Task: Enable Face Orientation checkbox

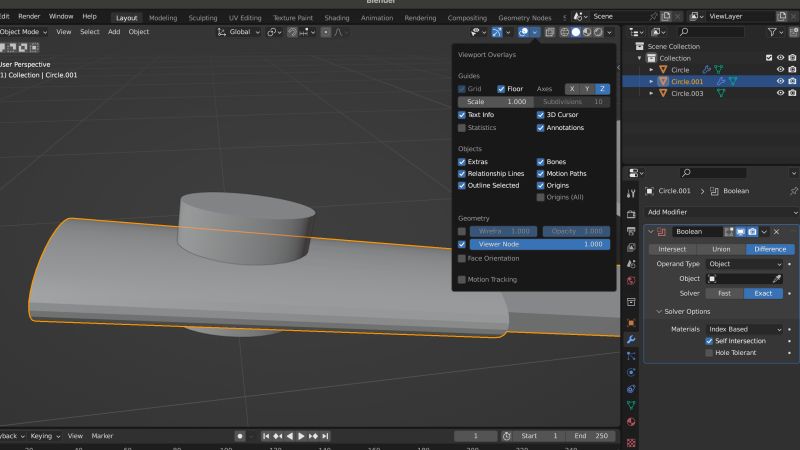Action: 462,258
